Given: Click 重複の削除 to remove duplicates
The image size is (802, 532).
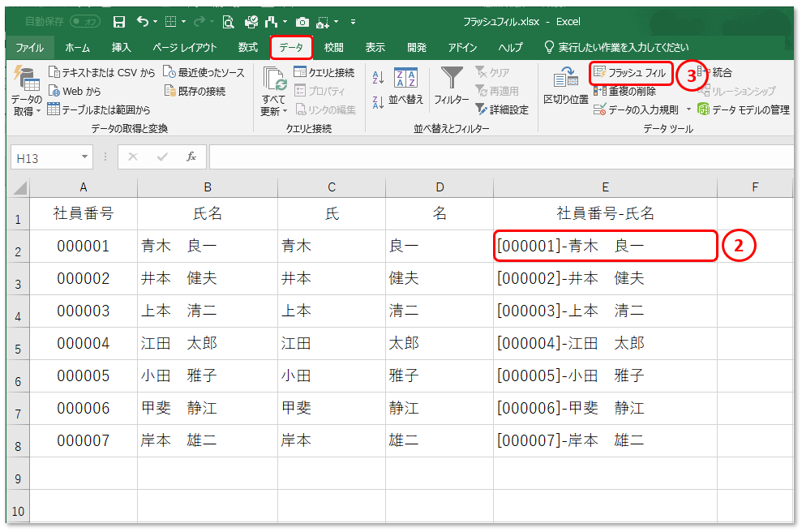Looking at the screenshot, I should (x=624, y=91).
